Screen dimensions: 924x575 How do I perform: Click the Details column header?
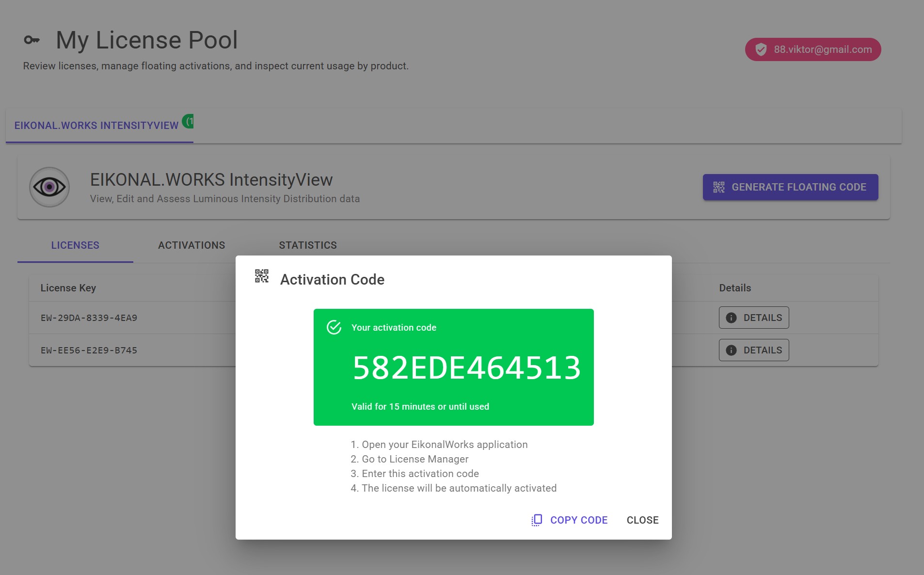pos(735,288)
